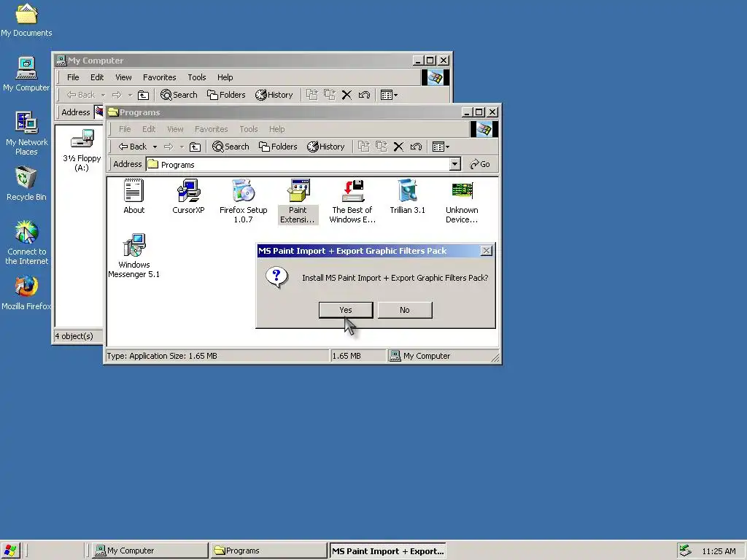747x560 pixels.
Task: Click Up folder icon in Programs toolbar
Action: coord(195,147)
